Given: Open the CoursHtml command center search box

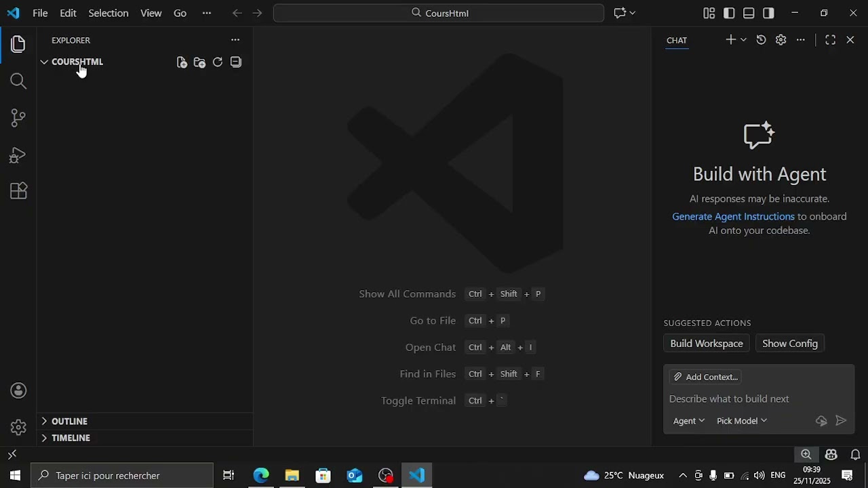Looking at the screenshot, I should pos(439,13).
